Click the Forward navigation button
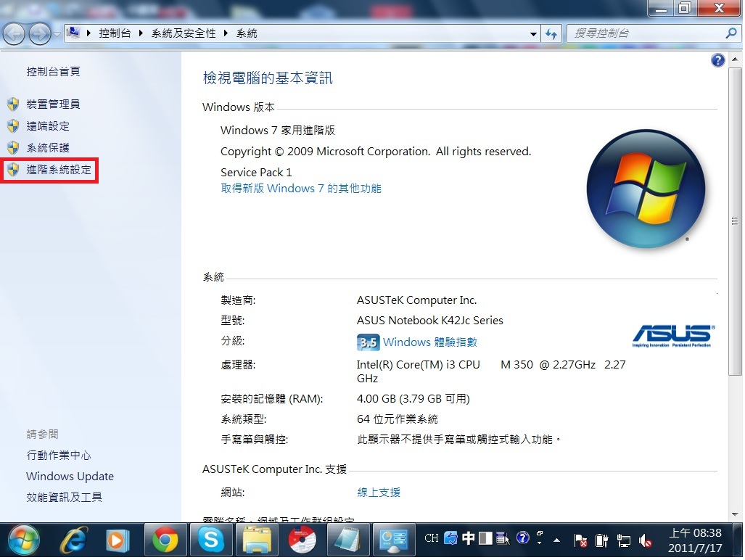This screenshot has height=560, width=745. point(40,33)
